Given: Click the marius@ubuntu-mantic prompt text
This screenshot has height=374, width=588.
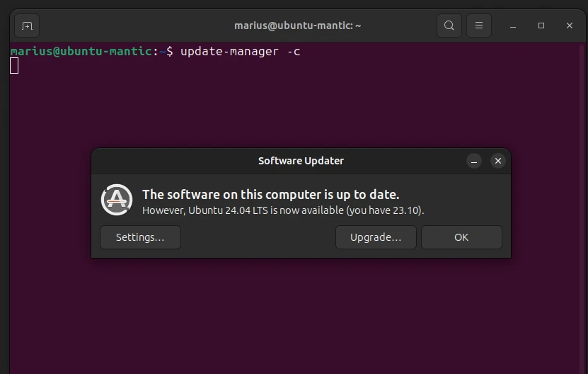Looking at the screenshot, I should pyautogui.click(x=81, y=51).
